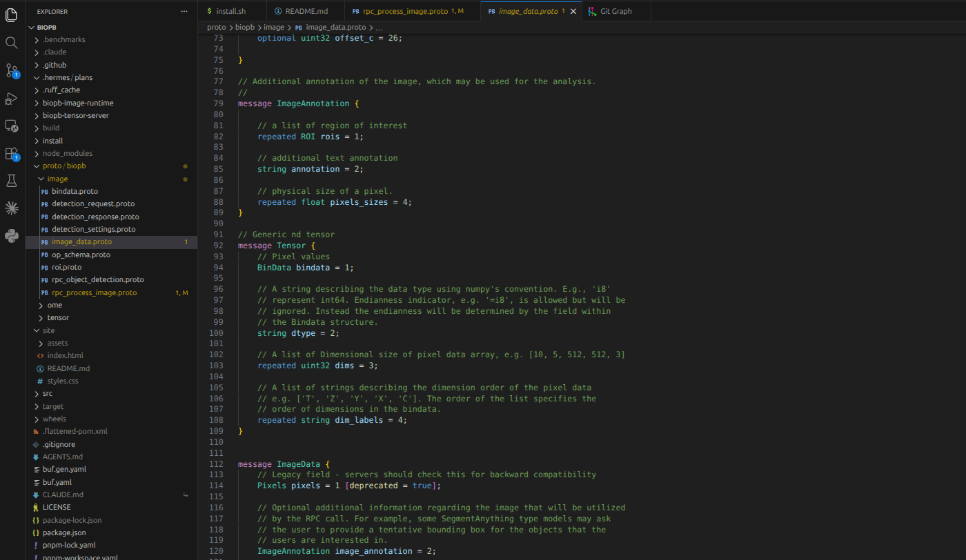Click the LICENSE file icon

[x=36, y=507]
